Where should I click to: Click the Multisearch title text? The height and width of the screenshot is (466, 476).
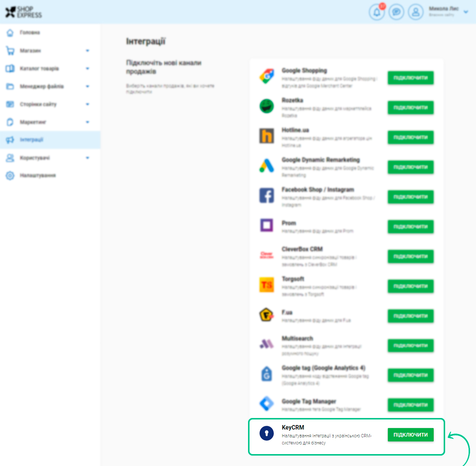(x=297, y=338)
